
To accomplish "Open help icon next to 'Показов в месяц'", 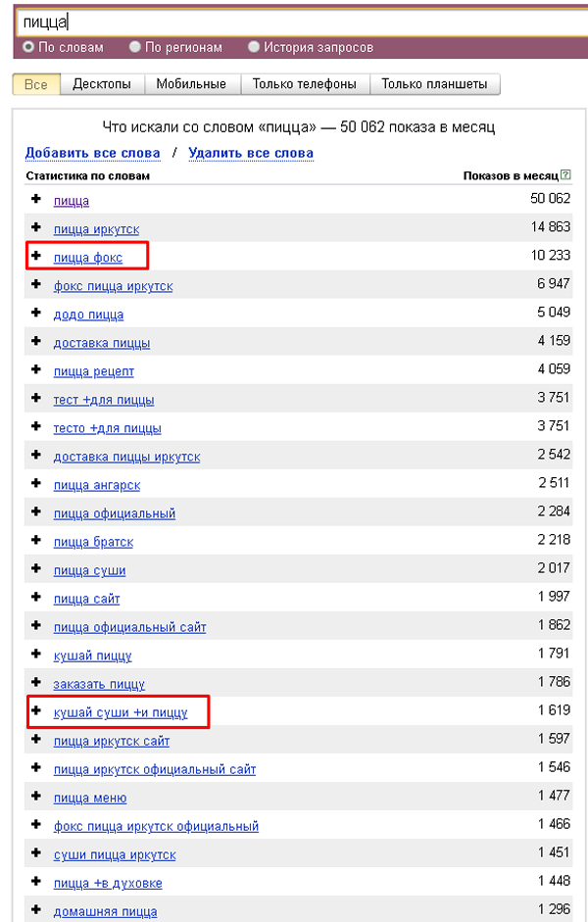I will click(x=566, y=175).
